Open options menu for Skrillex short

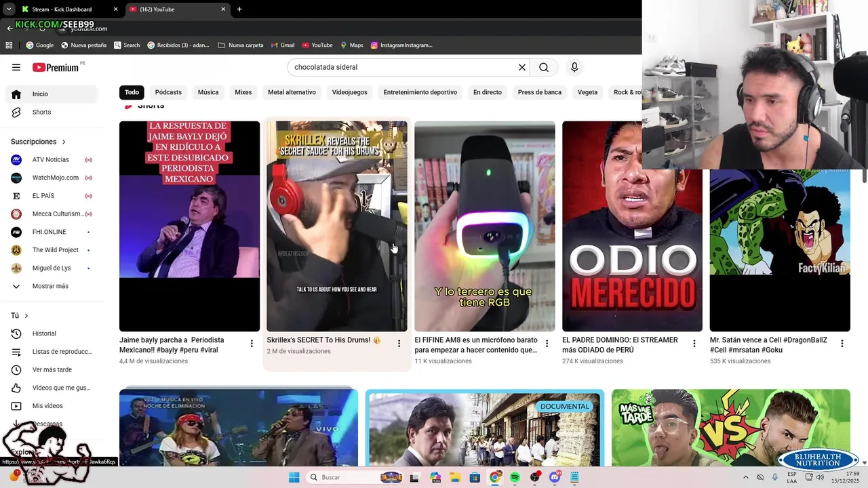(x=399, y=344)
